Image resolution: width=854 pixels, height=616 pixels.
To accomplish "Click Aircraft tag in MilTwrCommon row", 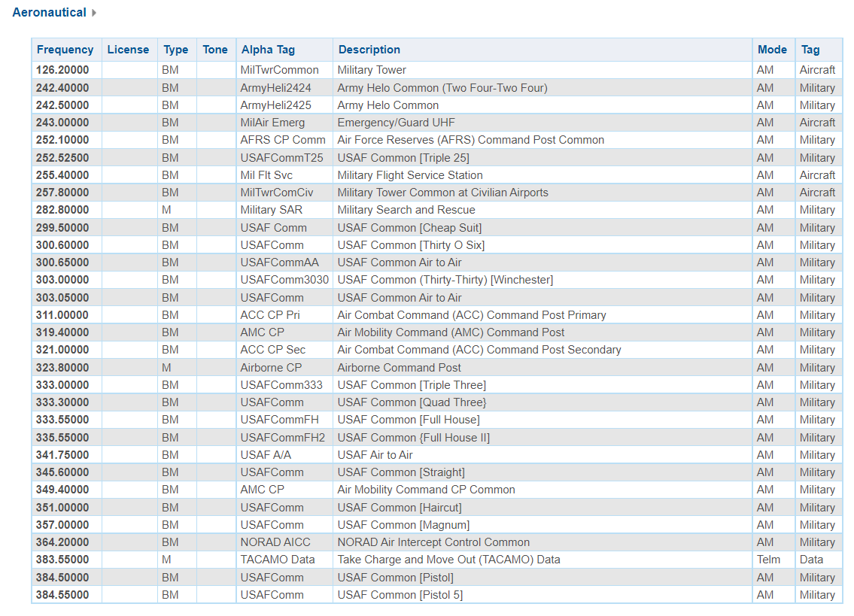I will click(x=817, y=70).
